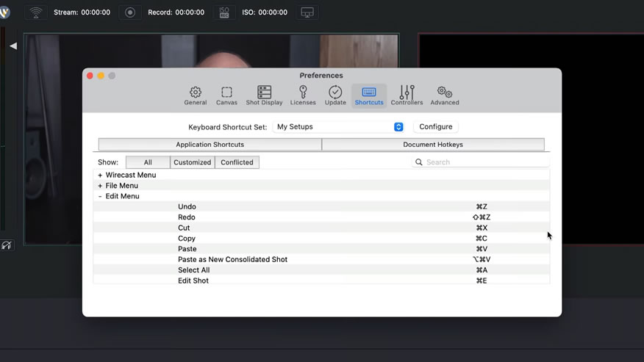Click the ISO timer readout

click(x=265, y=12)
